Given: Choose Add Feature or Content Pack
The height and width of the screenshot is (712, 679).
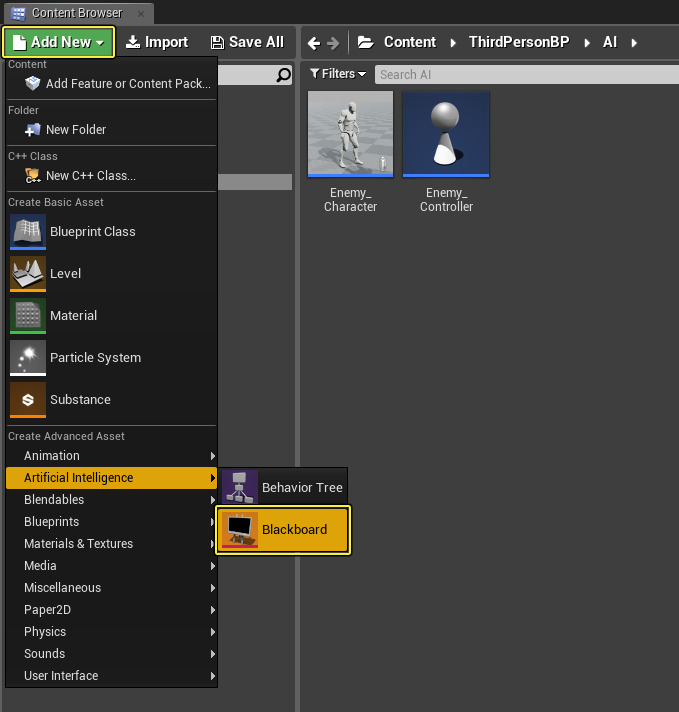Looking at the screenshot, I should pyautogui.click(x=120, y=84).
